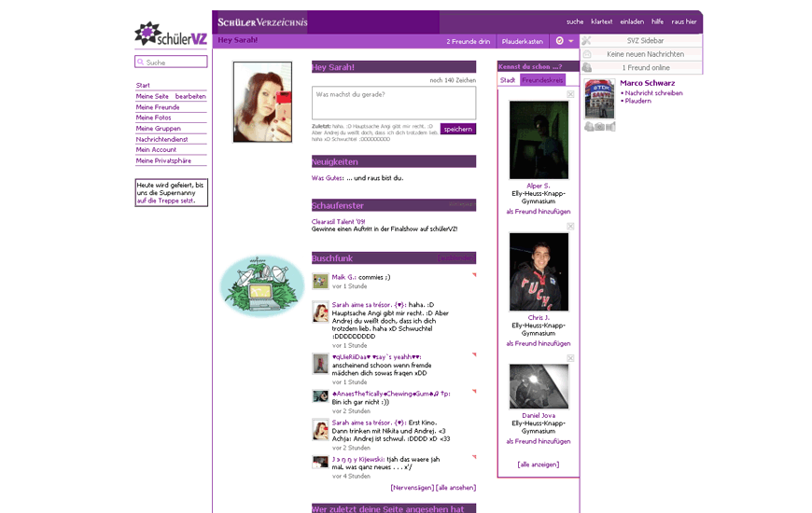Open the Plauderkasten bar item

point(523,41)
